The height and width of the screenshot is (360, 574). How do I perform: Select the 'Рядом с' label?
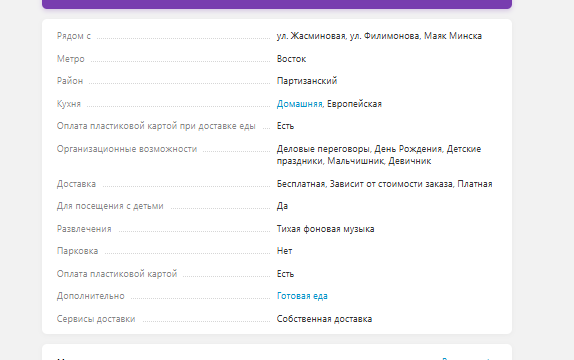pos(74,36)
